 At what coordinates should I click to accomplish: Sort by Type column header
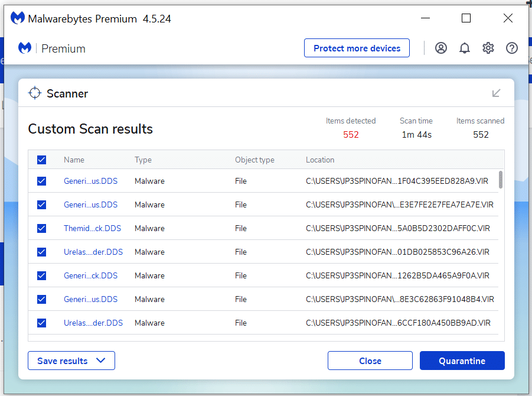point(143,160)
